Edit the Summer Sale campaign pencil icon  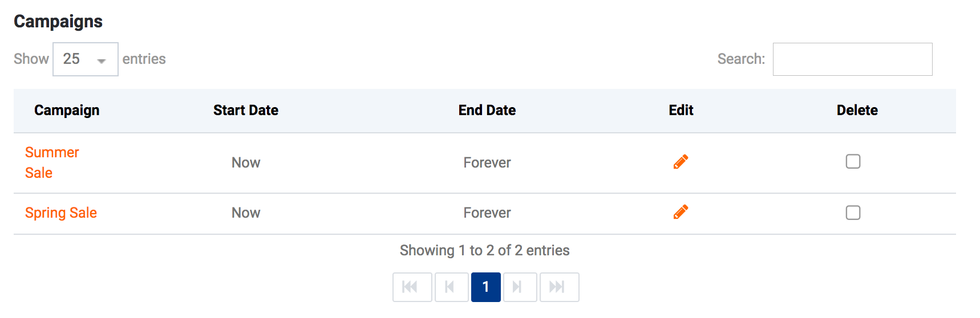tap(681, 162)
